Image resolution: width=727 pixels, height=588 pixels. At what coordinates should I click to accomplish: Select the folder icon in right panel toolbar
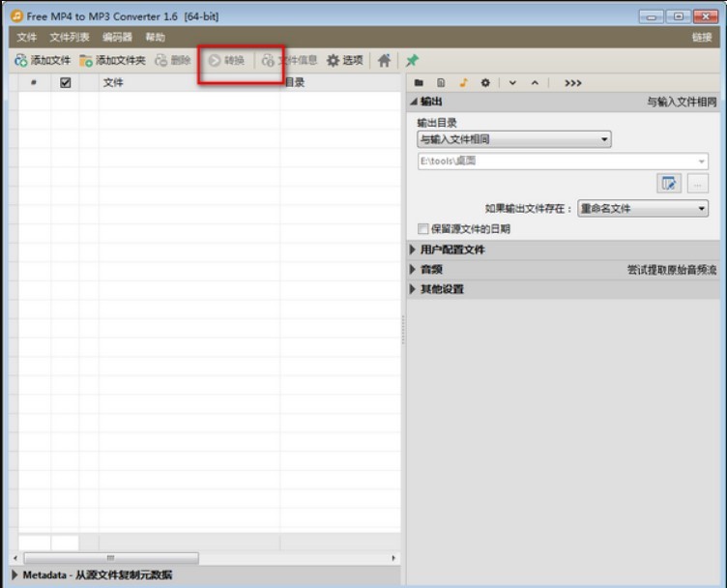coord(419,82)
